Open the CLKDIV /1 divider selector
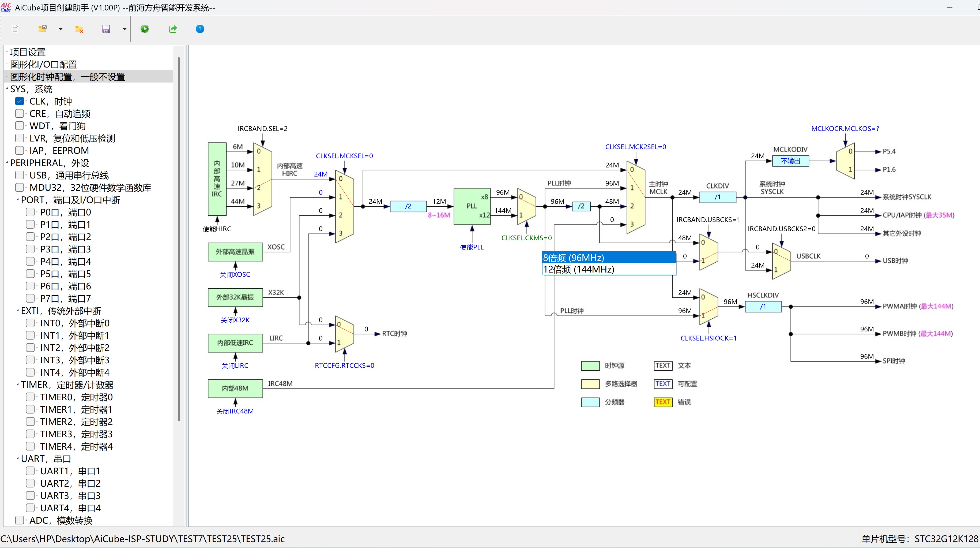This screenshot has height=548, width=980. pos(718,197)
